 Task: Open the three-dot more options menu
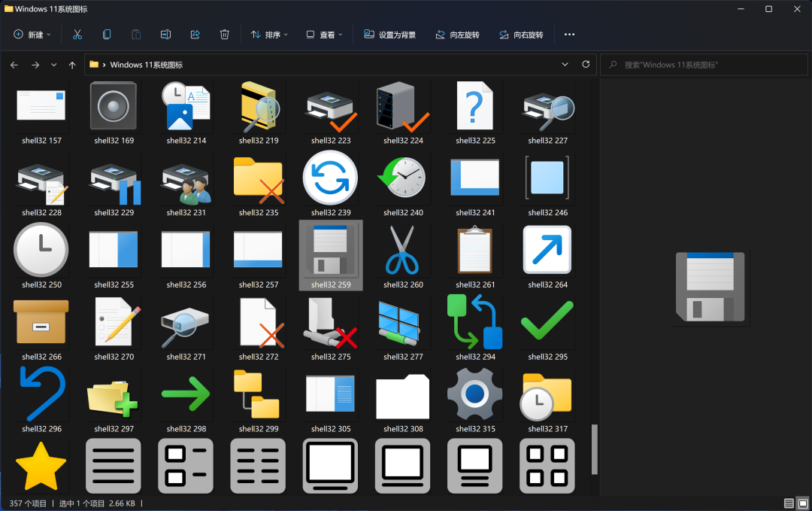[x=569, y=35]
